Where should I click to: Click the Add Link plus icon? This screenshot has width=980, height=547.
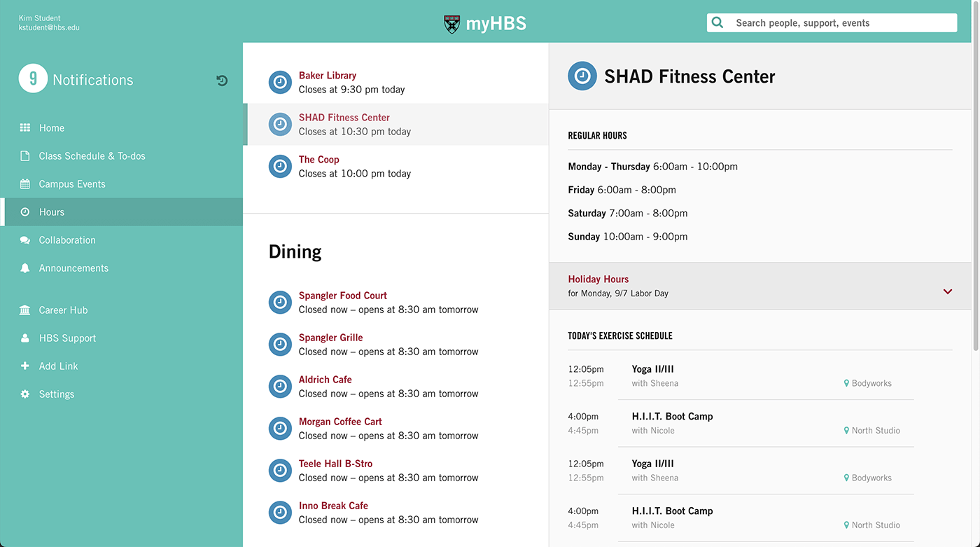click(24, 366)
